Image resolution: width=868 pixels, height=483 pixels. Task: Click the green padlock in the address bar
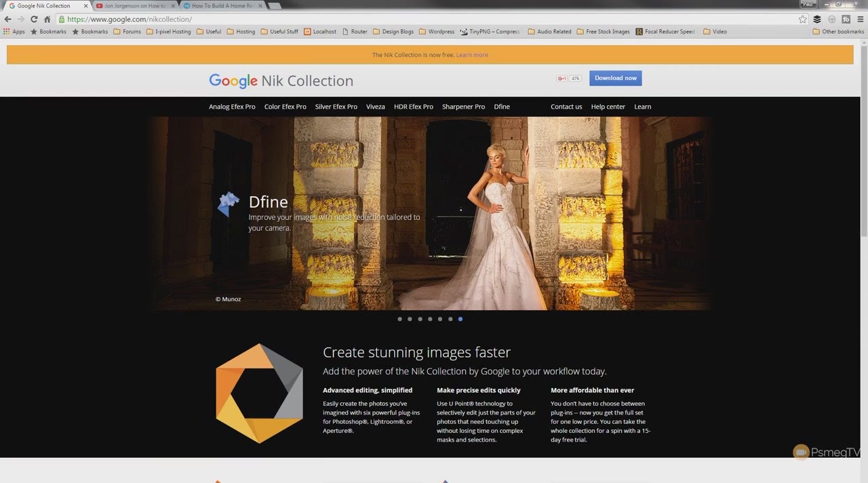click(x=62, y=19)
